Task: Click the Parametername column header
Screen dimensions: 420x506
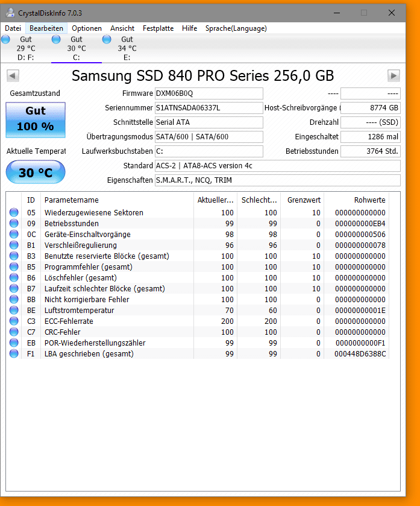Action: point(117,200)
